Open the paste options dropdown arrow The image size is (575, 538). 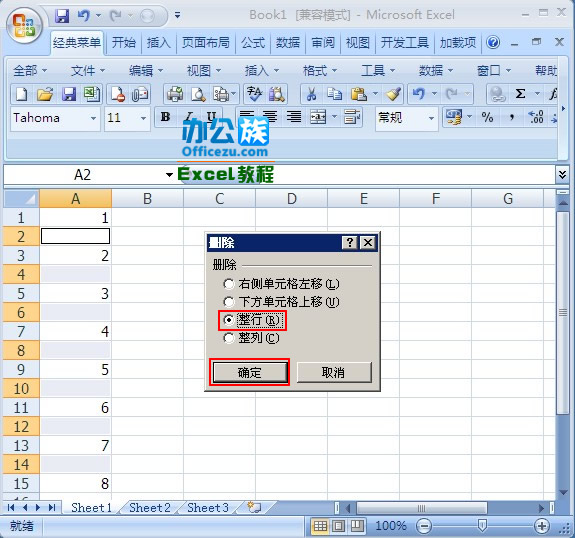(x=375, y=94)
